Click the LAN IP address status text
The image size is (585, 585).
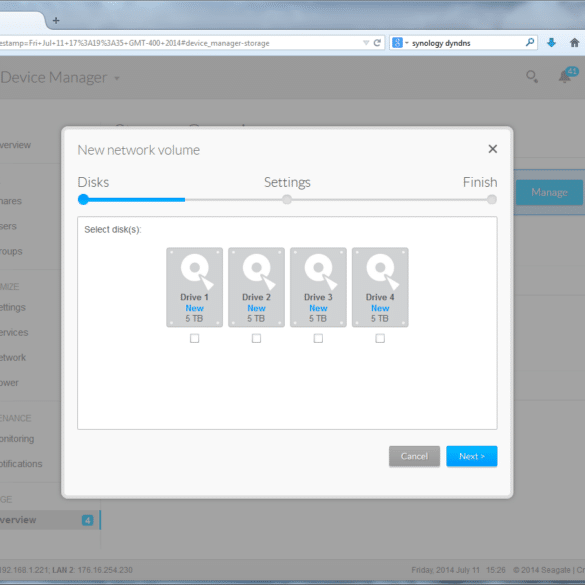(x=66, y=570)
